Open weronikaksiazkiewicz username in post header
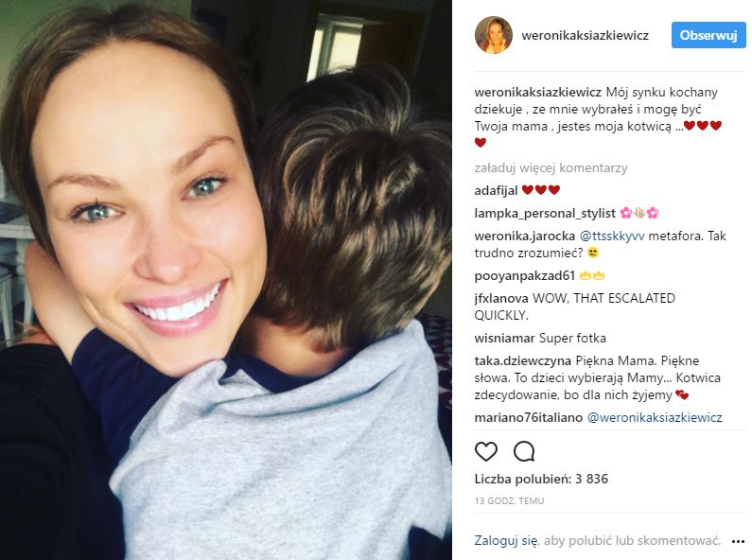Image resolution: width=752 pixels, height=560 pixels. tap(586, 36)
